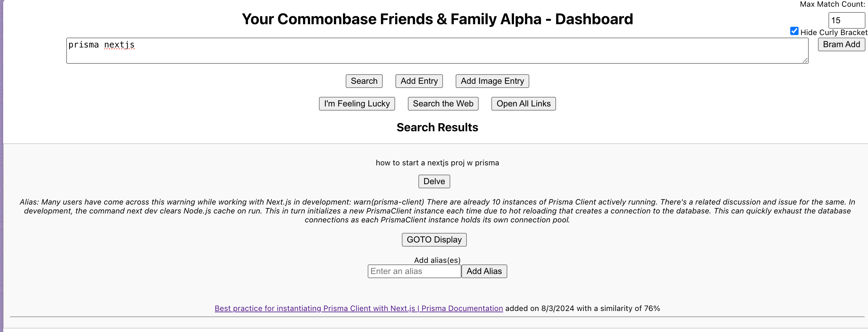868x332 pixels.
Task: Click the Search Results heading
Action: [x=437, y=127]
